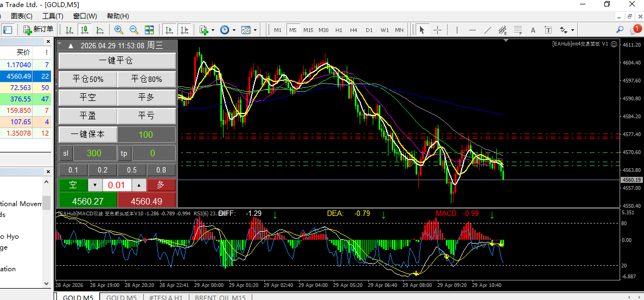644x300 pixels.
Task: Click the New Order (新订单) toolbar button
Action: pos(38,30)
